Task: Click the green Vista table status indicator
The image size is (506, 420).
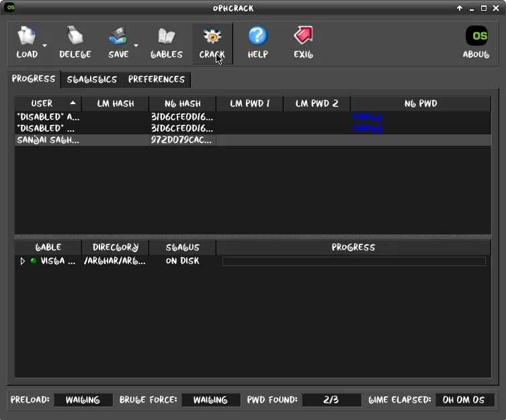Action: coord(33,261)
